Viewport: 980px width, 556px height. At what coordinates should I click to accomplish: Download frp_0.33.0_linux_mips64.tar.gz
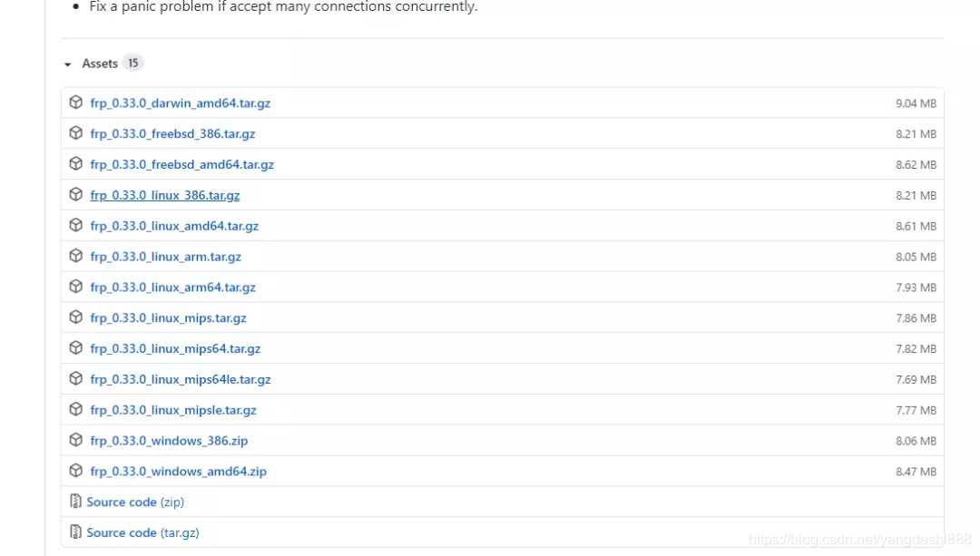point(176,348)
